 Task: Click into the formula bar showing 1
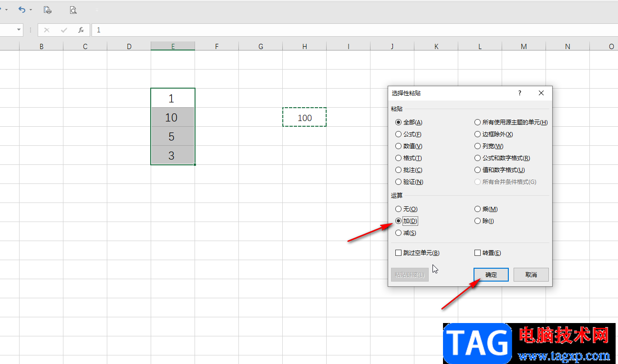pos(354,30)
